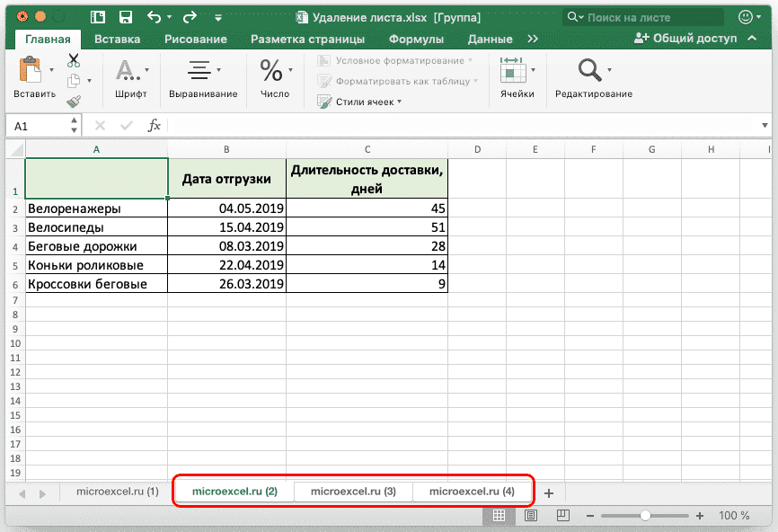Click the Ячейки cells icon
778x532 pixels.
click(x=516, y=69)
